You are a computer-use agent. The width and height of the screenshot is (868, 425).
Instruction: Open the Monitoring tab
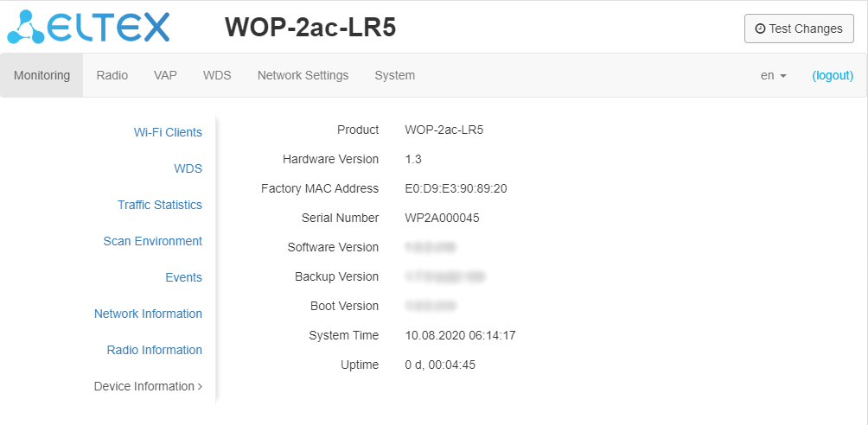[41, 75]
